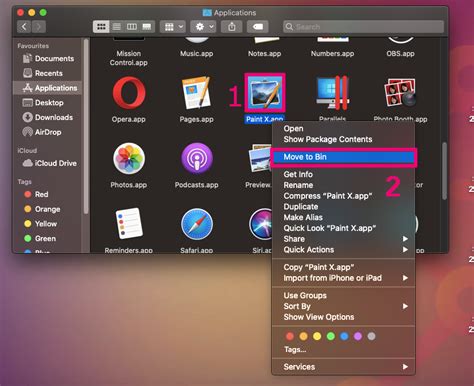This screenshot has width=474, height=386.
Task: Select the Preview.app icon
Action: (261, 159)
